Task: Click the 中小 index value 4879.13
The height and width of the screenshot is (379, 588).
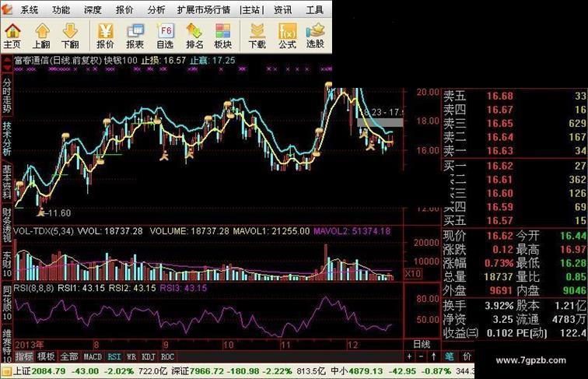Action: 366,371
